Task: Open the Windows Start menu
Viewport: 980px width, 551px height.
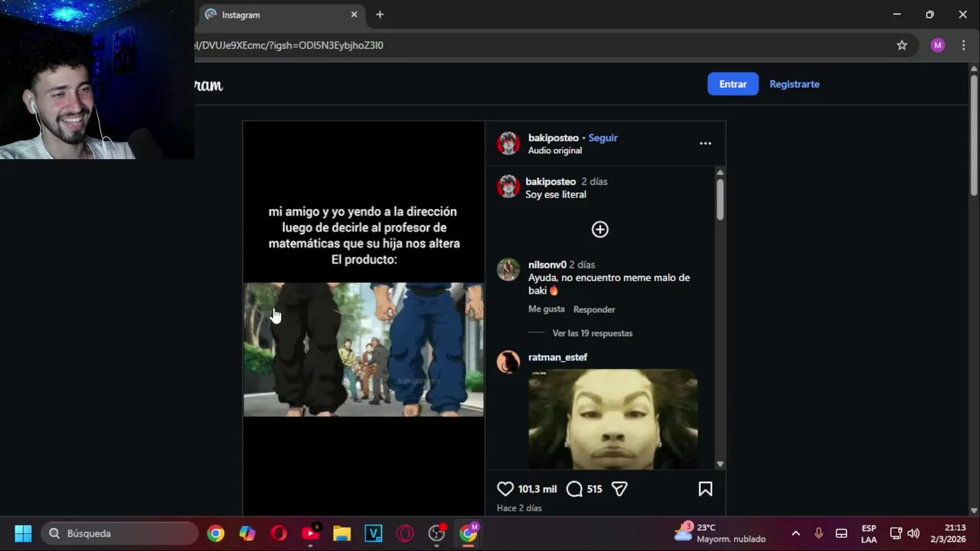Action: (23, 533)
